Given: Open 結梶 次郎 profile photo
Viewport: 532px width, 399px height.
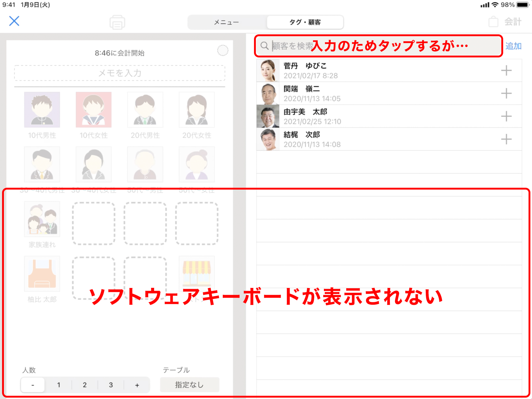Looking at the screenshot, I should pos(268,139).
